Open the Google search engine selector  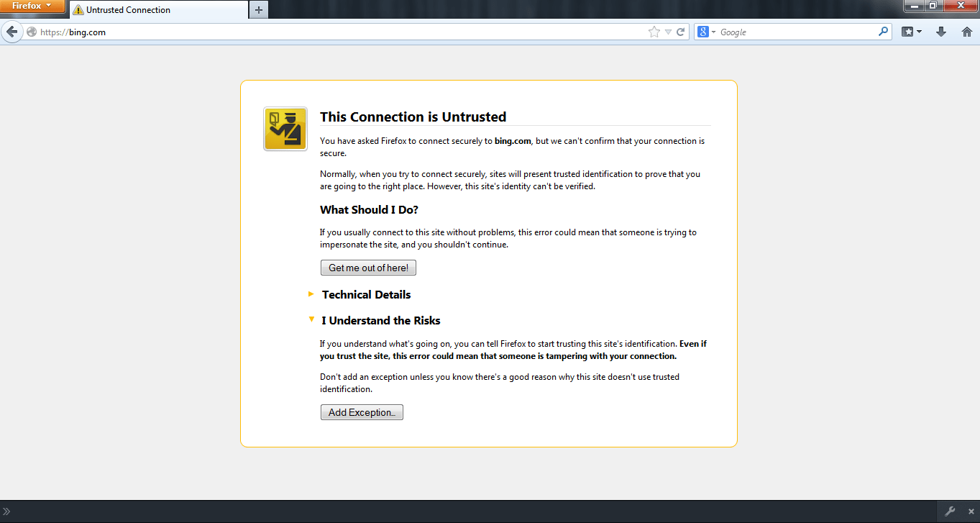pyautogui.click(x=706, y=32)
